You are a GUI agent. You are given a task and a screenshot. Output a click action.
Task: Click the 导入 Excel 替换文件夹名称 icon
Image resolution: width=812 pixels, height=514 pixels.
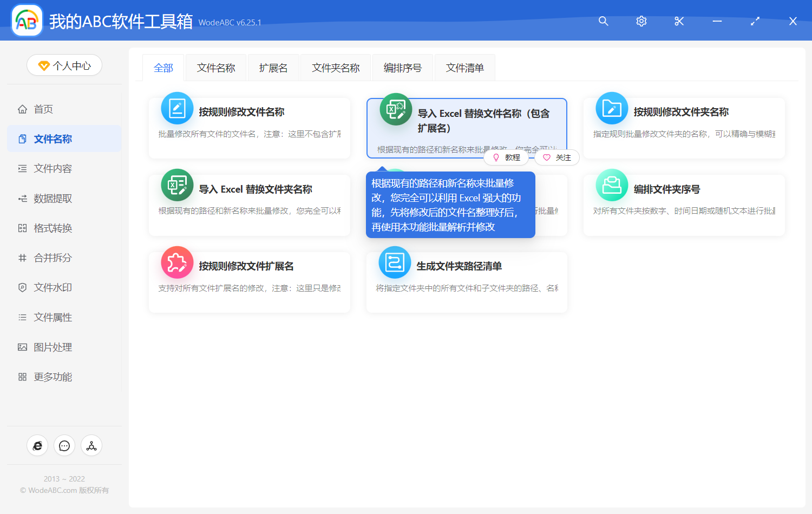click(176, 185)
